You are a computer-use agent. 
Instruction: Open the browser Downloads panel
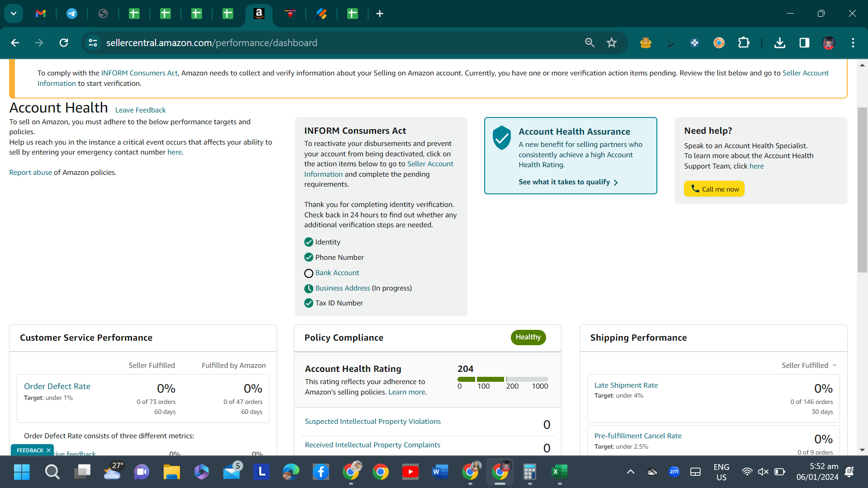[779, 43]
